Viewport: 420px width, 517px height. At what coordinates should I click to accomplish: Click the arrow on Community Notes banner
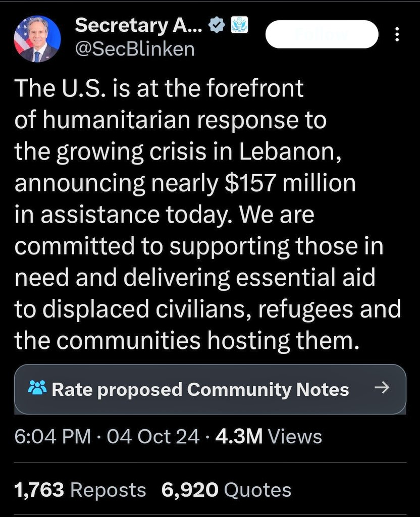click(x=383, y=388)
